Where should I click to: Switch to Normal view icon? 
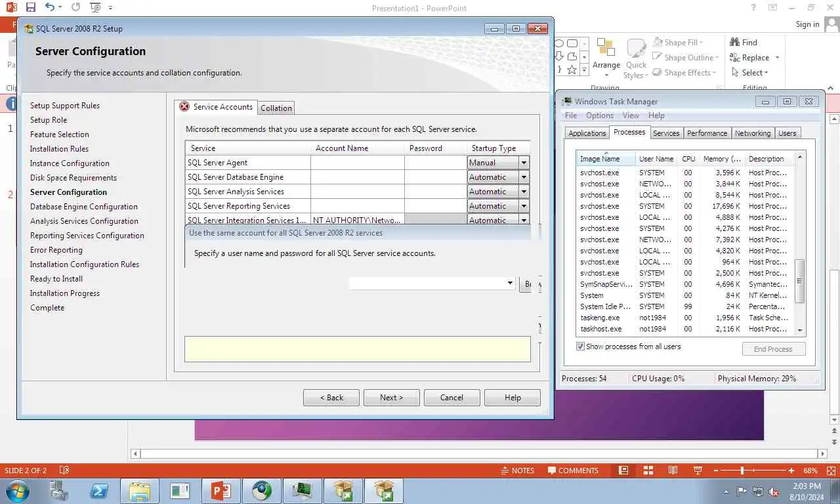pyautogui.click(x=623, y=471)
